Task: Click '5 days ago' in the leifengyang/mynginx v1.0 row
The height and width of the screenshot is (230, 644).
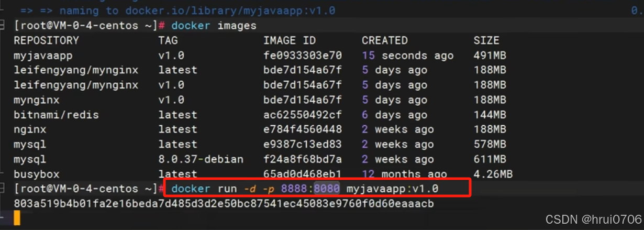Action: (394, 85)
